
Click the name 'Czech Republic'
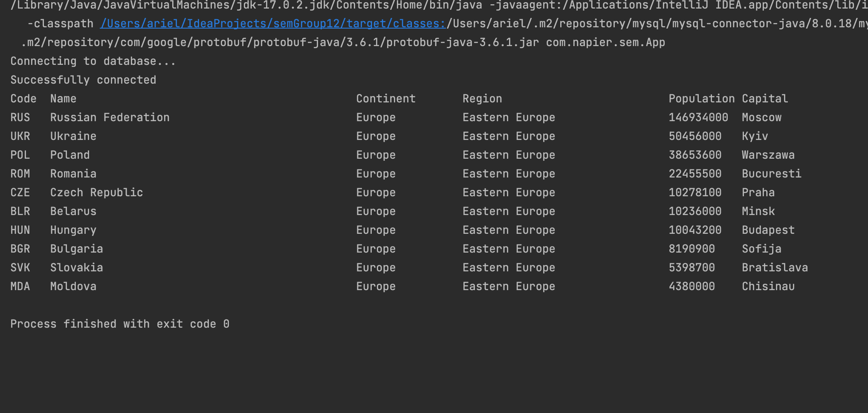pyautogui.click(x=97, y=192)
